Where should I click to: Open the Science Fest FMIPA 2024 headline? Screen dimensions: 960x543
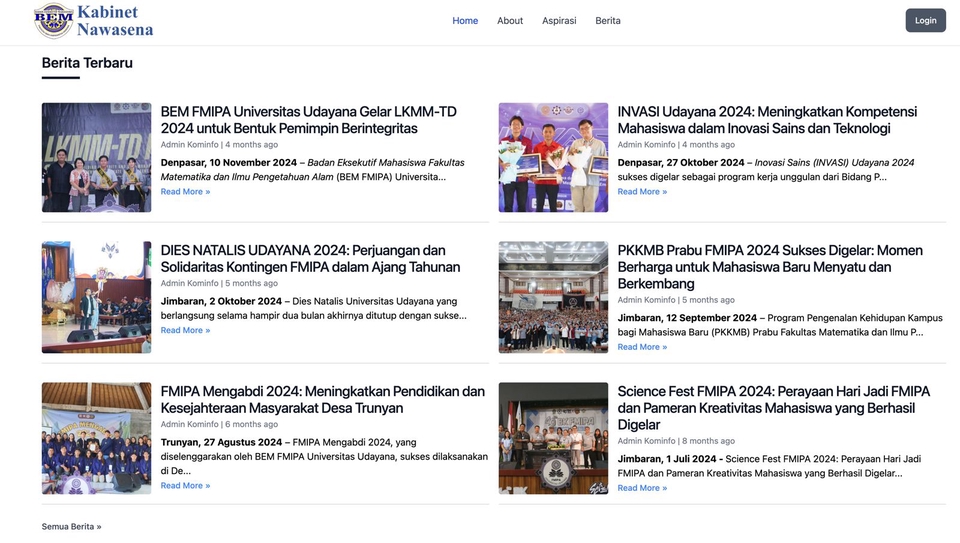[x=773, y=408]
